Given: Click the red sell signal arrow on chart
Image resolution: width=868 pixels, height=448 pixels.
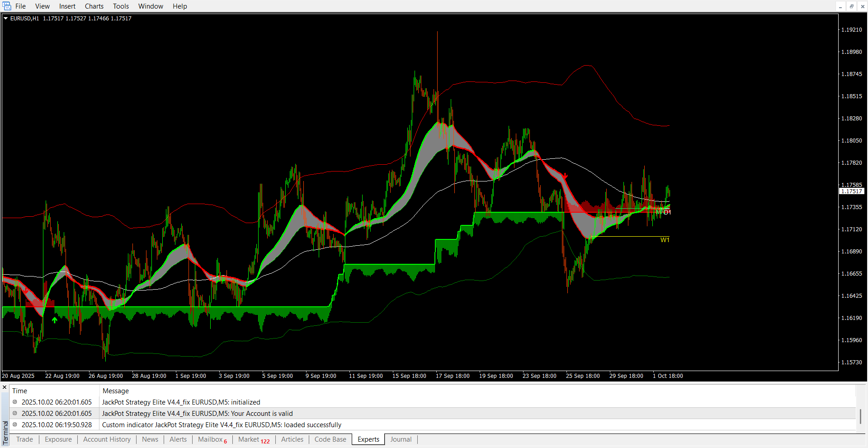Looking at the screenshot, I should (565, 176).
